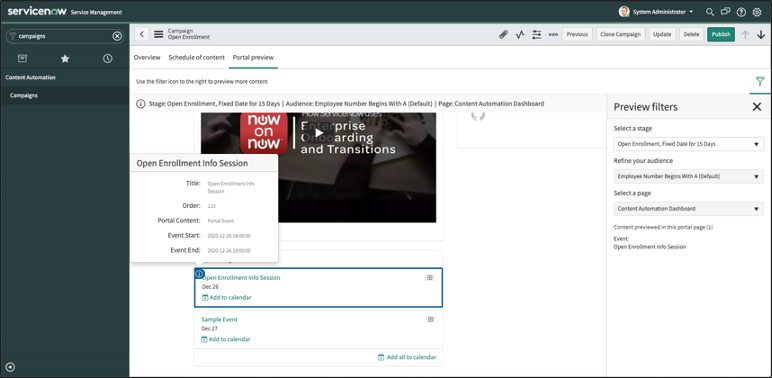Close the Preview filters panel

coord(757,107)
